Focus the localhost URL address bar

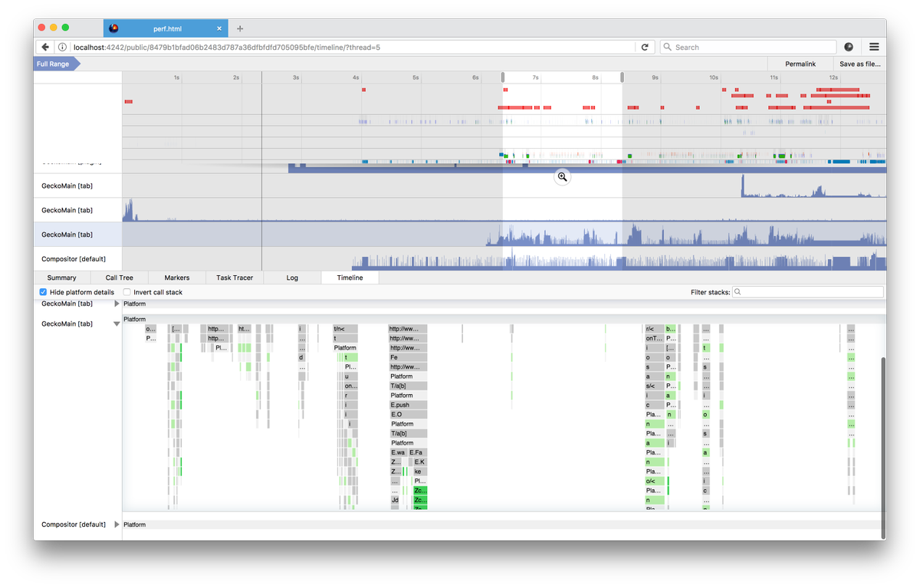coord(353,47)
